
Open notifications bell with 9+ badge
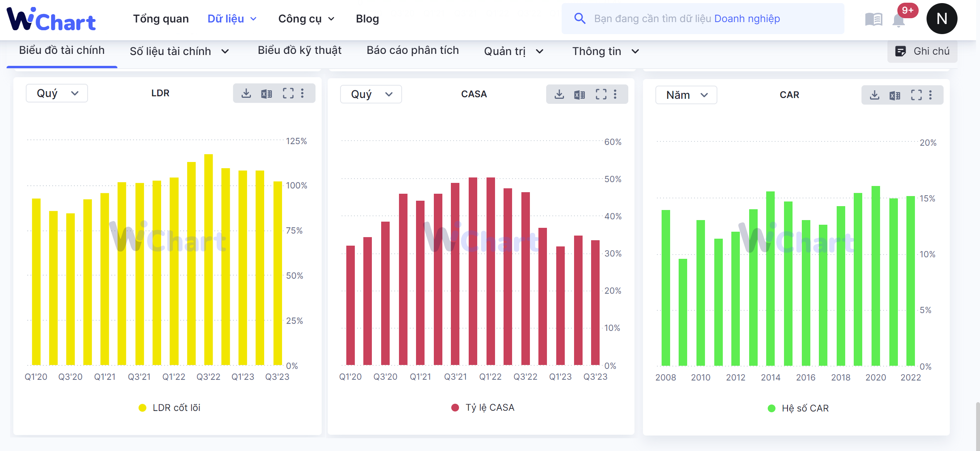(x=899, y=19)
